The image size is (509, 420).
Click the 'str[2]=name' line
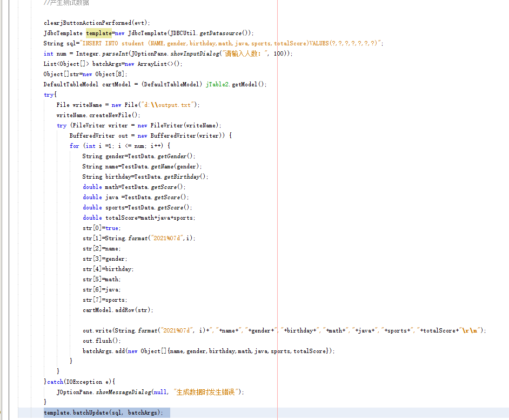[102, 248]
